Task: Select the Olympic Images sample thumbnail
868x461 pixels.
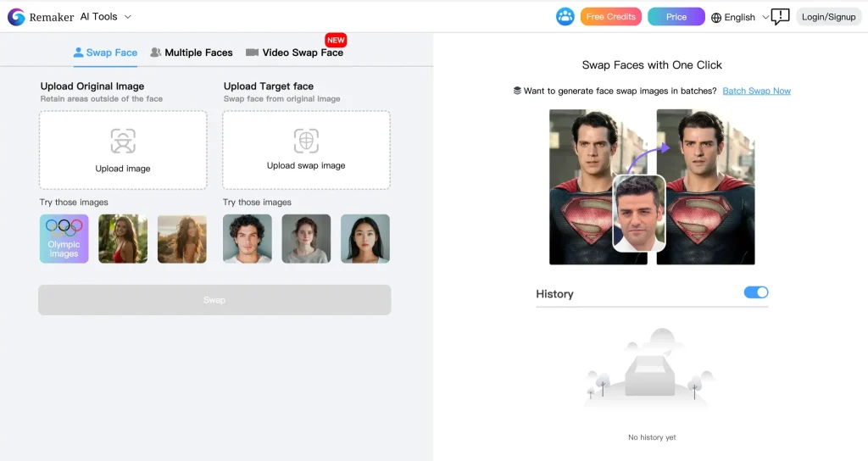Action: click(x=64, y=239)
